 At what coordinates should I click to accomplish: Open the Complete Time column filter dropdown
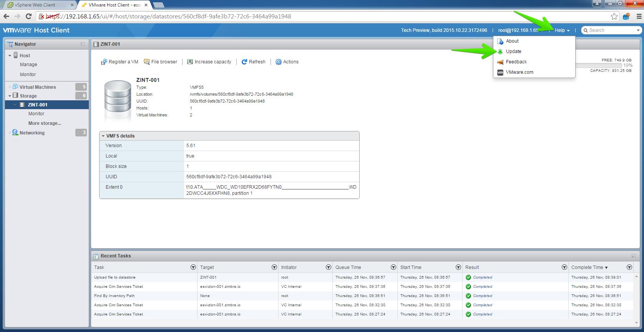(629, 267)
